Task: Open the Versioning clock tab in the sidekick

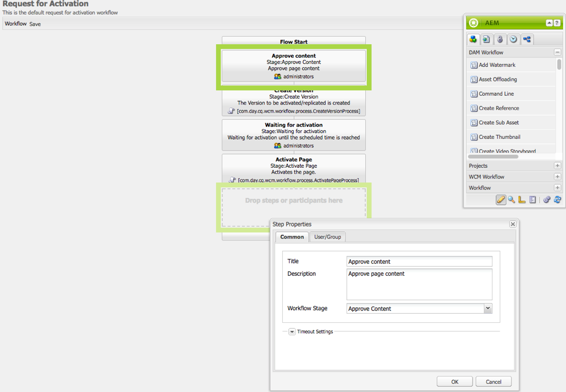Action: pos(513,39)
